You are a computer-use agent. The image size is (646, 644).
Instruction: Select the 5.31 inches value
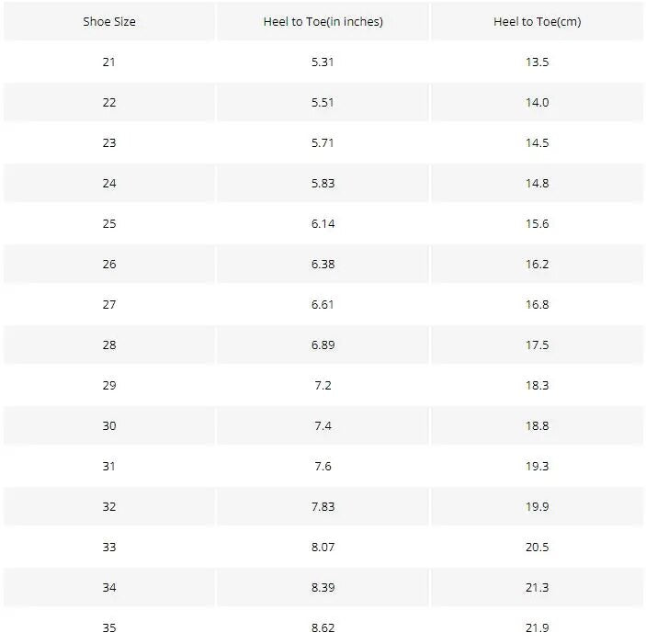323,62
